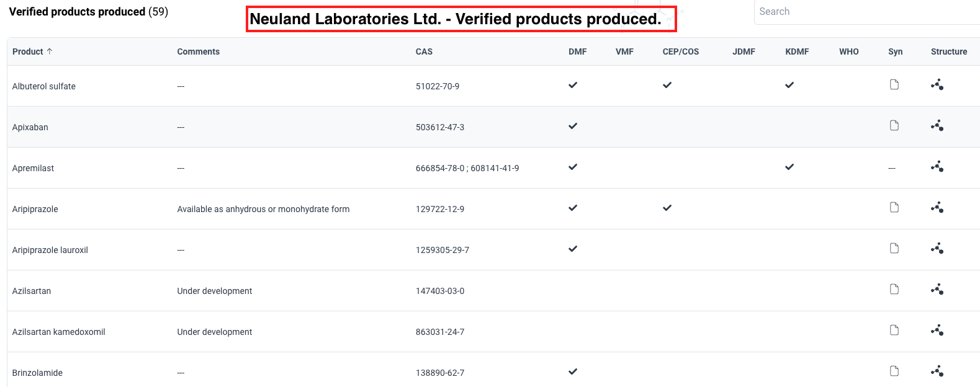The image size is (980, 387).
Task: Open synthesis document icon for Azilsartan
Action: click(894, 289)
